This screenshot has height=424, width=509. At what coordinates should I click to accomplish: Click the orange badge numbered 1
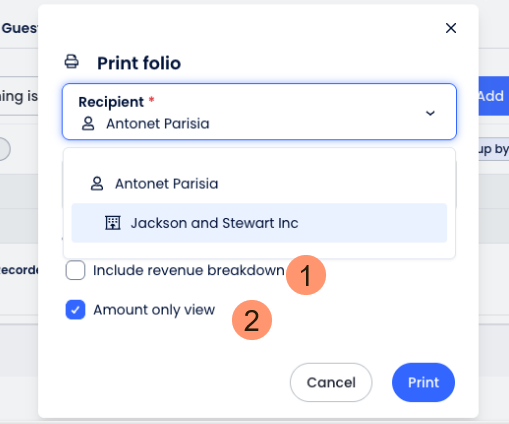pyautogui.click(x=306, y=275)
